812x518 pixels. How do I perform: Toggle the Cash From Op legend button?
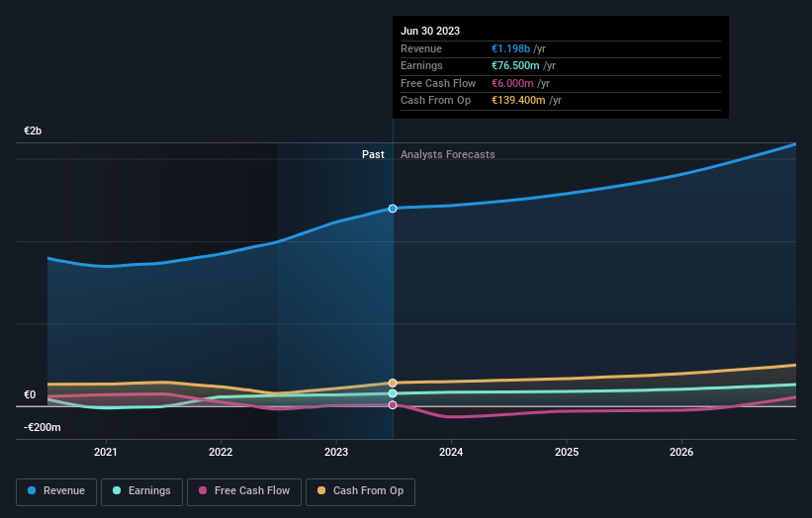(x=360, y=491)
